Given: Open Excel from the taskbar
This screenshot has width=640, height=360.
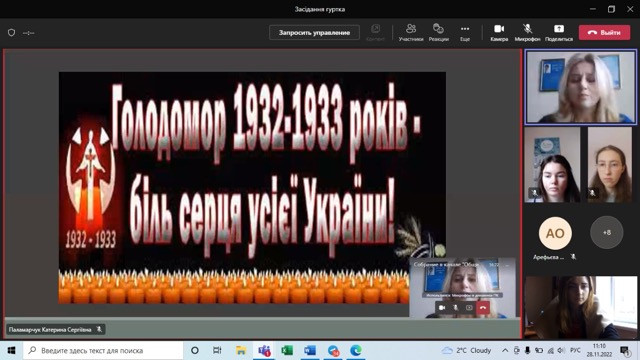Looking at the screenshot, I should [287, 350].
